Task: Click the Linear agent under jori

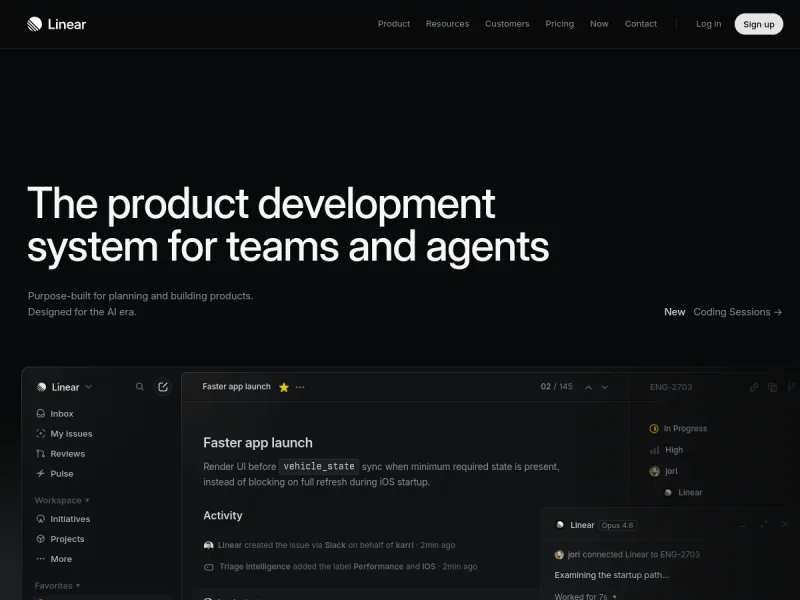Action: [x=684, y=492]
